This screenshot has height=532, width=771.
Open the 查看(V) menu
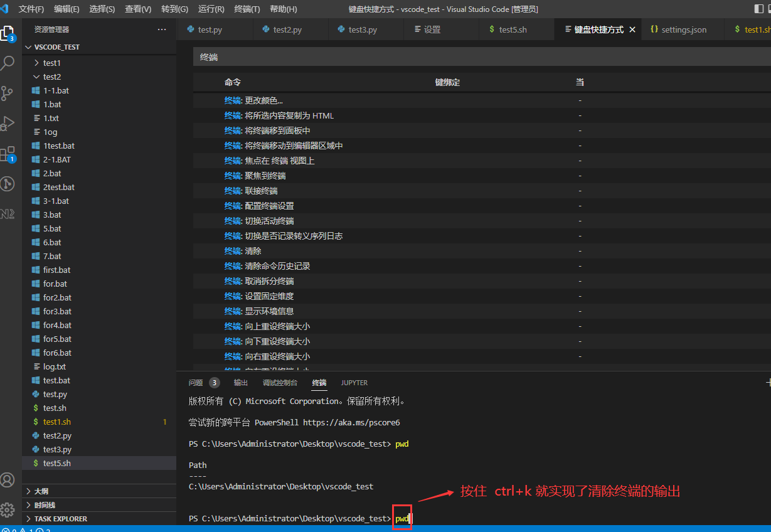point(138,9)
